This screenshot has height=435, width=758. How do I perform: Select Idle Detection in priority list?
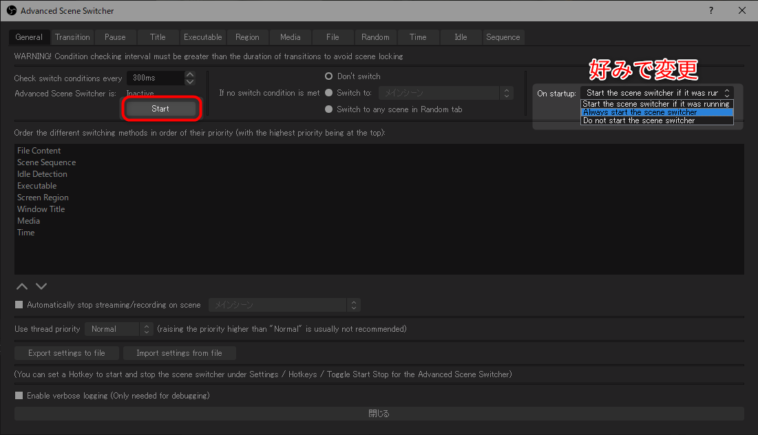[x=42, y=174]
